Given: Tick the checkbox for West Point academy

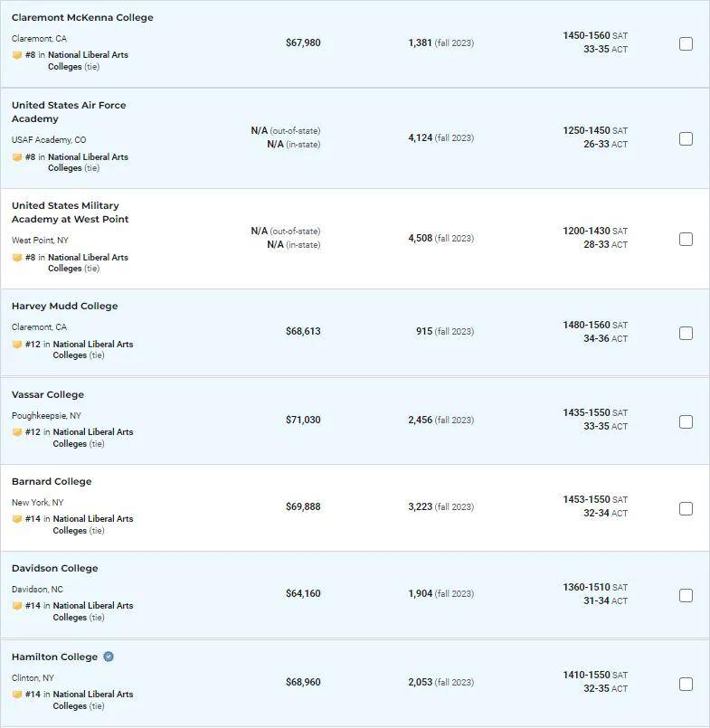Looking at the screenshot, I should [x=686, y=239].
